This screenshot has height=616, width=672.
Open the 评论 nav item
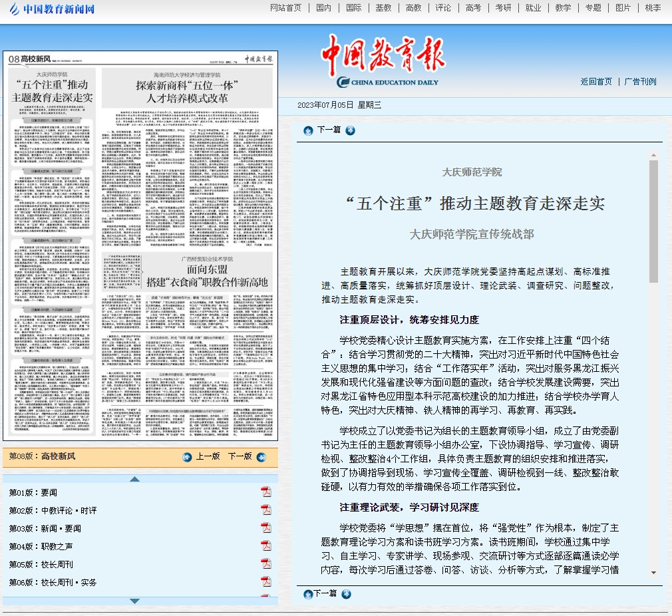pyautogui.click(x=443, y=8)
